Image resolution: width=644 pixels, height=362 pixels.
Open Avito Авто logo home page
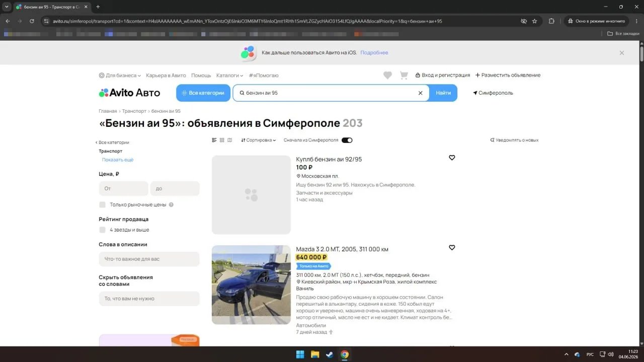tap(129, 93)
